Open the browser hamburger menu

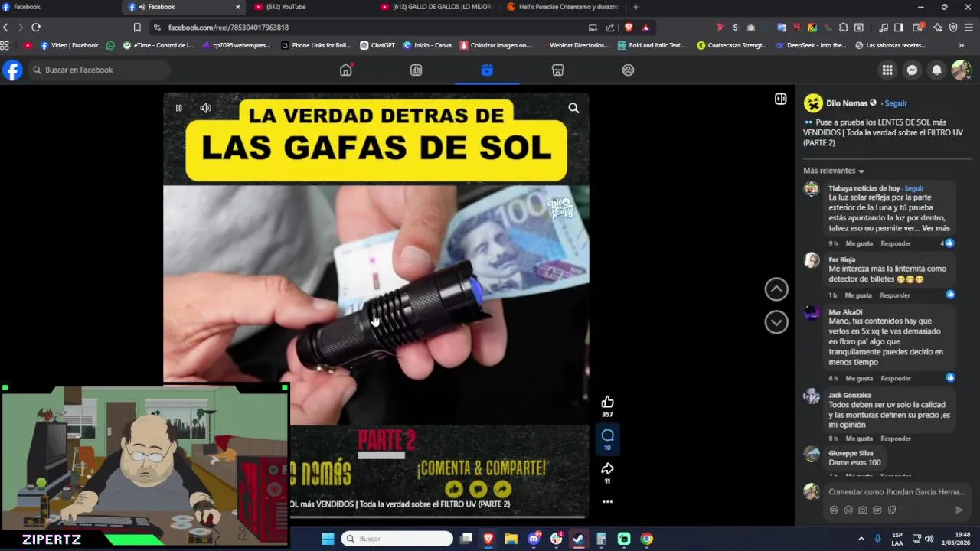tap(969, 28)
